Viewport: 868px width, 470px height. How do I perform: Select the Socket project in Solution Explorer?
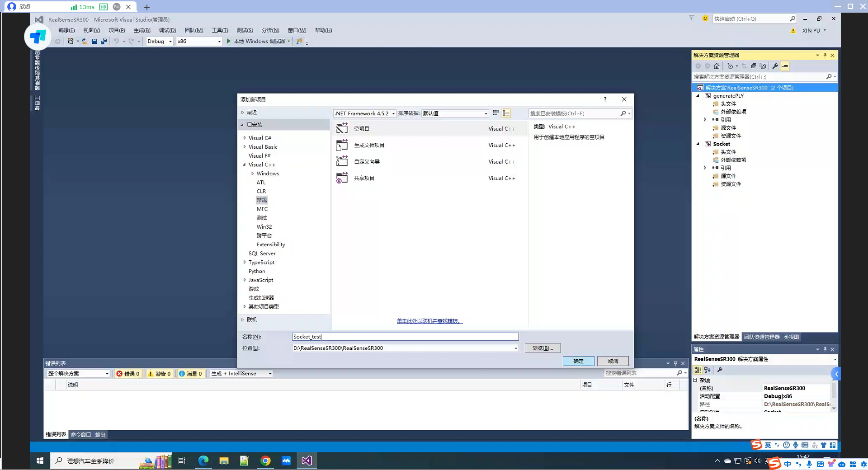(x=722, y=144)
